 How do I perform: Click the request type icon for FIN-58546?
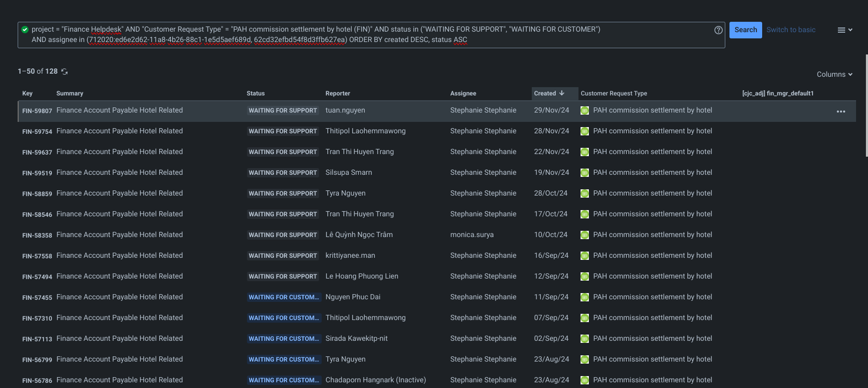(585, 214)
